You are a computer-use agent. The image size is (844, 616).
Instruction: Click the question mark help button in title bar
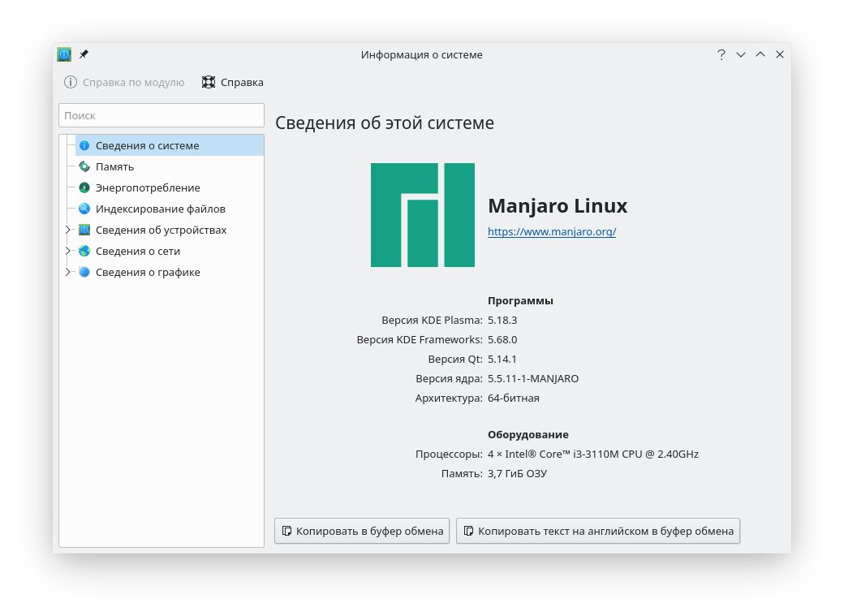click(721, 54)
